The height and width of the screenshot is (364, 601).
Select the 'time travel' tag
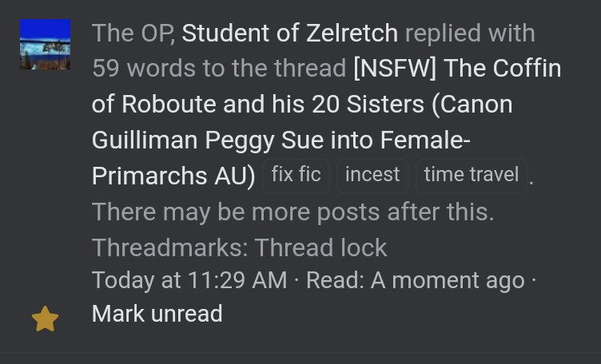click(471, 175)
